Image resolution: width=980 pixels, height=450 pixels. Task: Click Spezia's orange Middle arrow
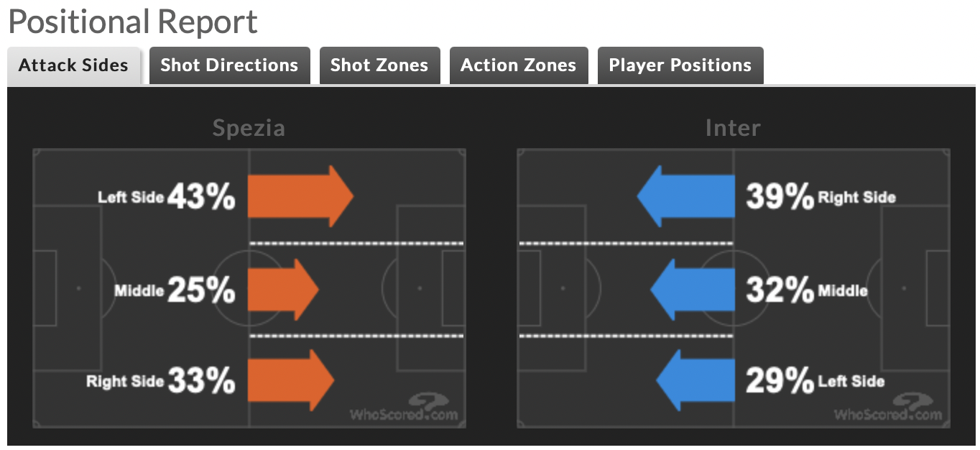coord(283,290)
